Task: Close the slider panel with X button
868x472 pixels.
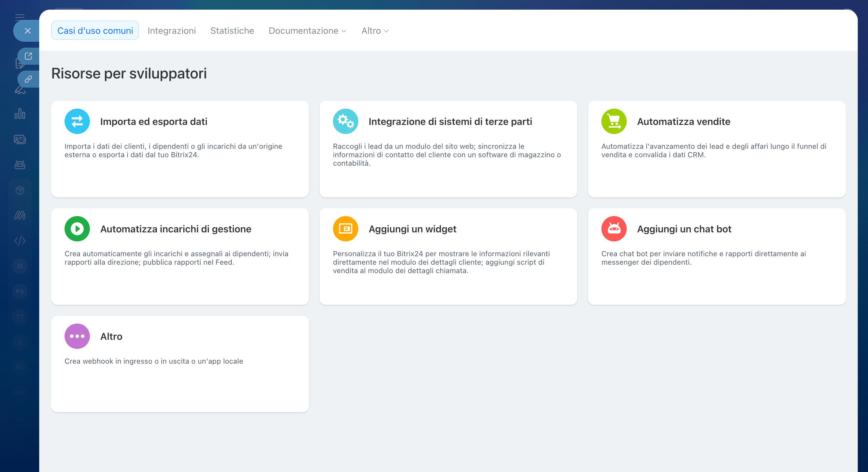Action: (28, 31)
